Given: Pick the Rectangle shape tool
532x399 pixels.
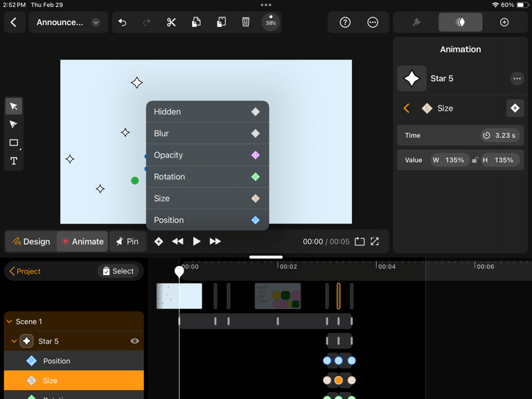Looking at the screenshot, I should tap(14, 143).
